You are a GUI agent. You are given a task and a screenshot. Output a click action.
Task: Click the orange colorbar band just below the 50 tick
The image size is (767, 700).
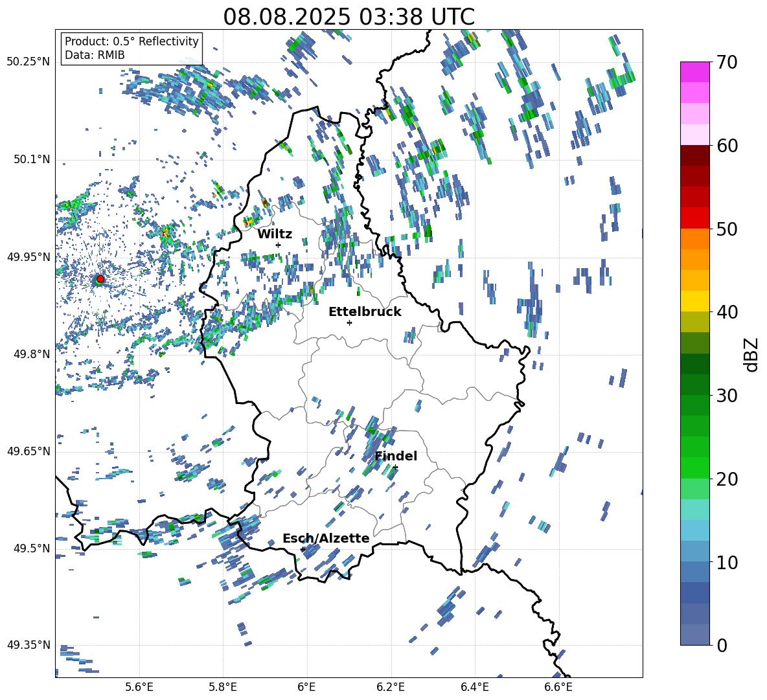[x=694, y=239]
